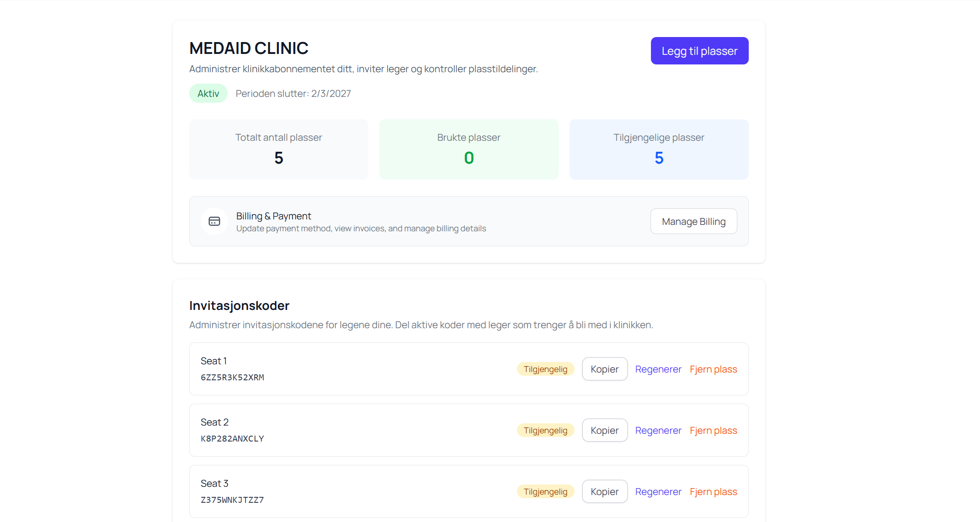The width and height of the screenshot is (980, 522).
Task: Copy the invitation code for Seat 2
Action: [x=604, y=430]
